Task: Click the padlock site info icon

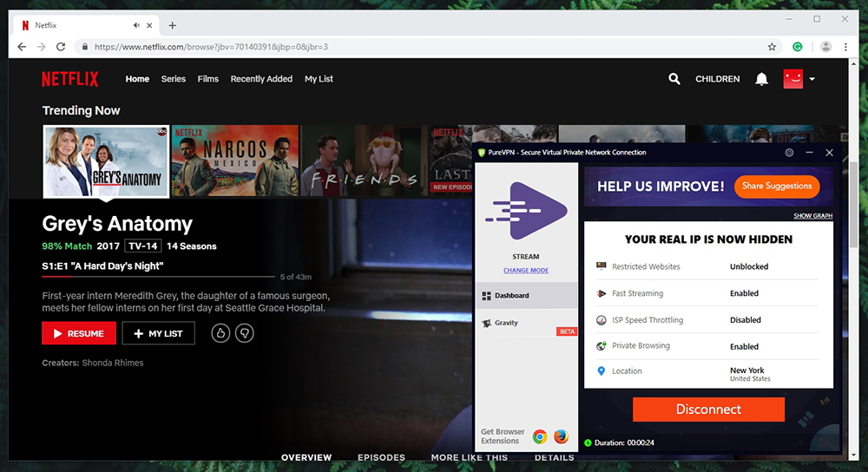Action: tap(85, 47)
